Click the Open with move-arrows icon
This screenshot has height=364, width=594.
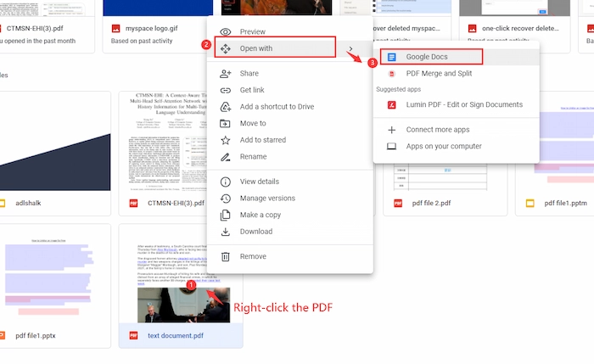click(226, 48)
